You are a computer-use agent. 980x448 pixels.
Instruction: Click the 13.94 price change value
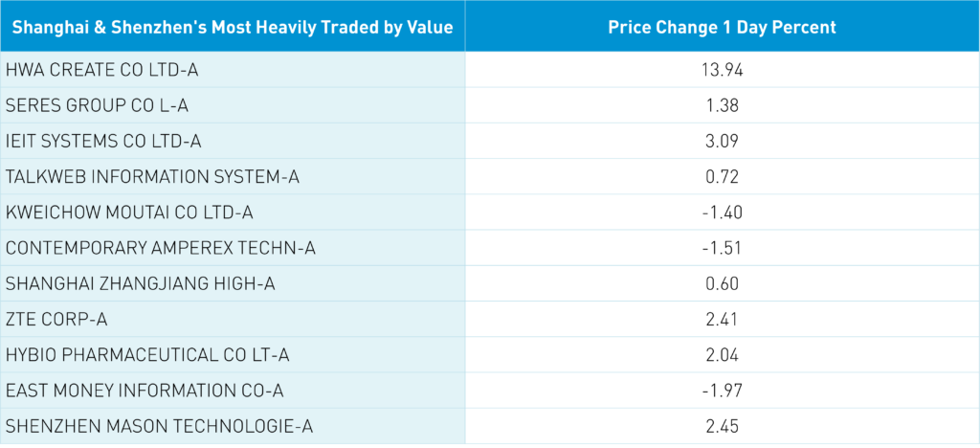tap(722, 70)
